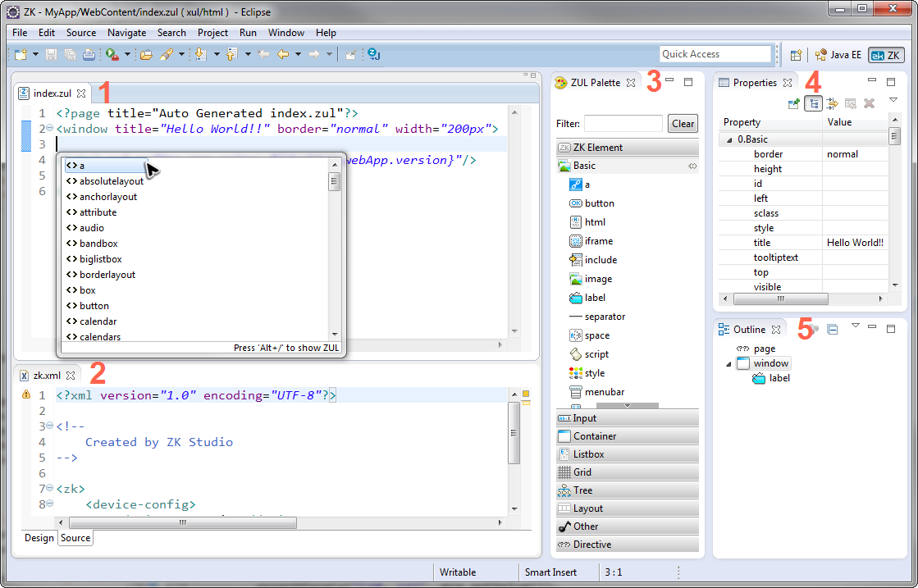Choose 'calendar' from the autocomplete list
Image resolution: width=918 pixels, height=588 pixels.
98,321
